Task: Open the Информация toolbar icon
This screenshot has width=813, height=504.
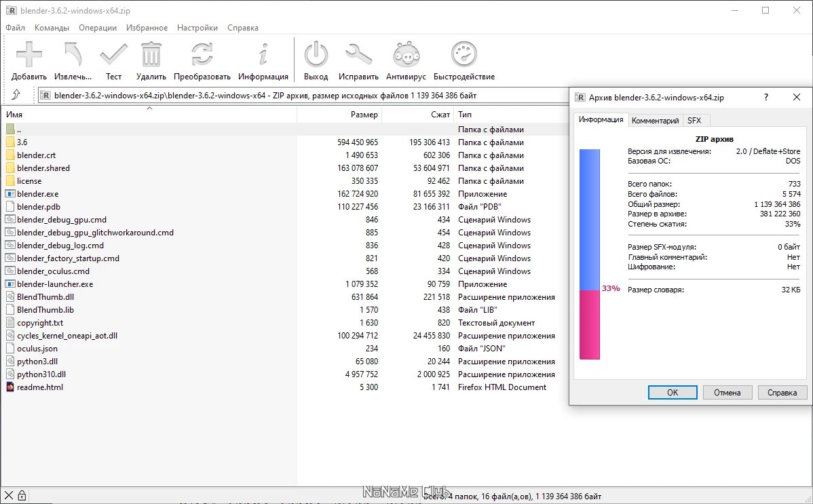Action: [263, 56]
